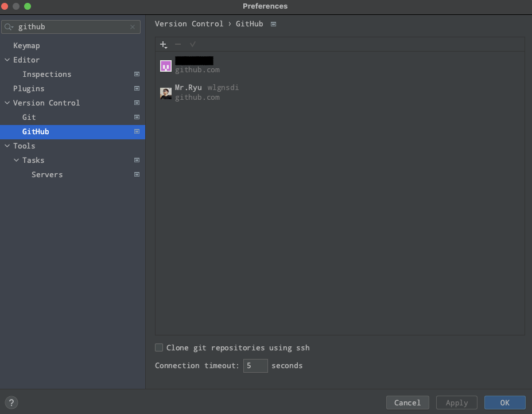Click the purple avatar of first account
Screen dimensions: 532x414
tap(166, 66)
